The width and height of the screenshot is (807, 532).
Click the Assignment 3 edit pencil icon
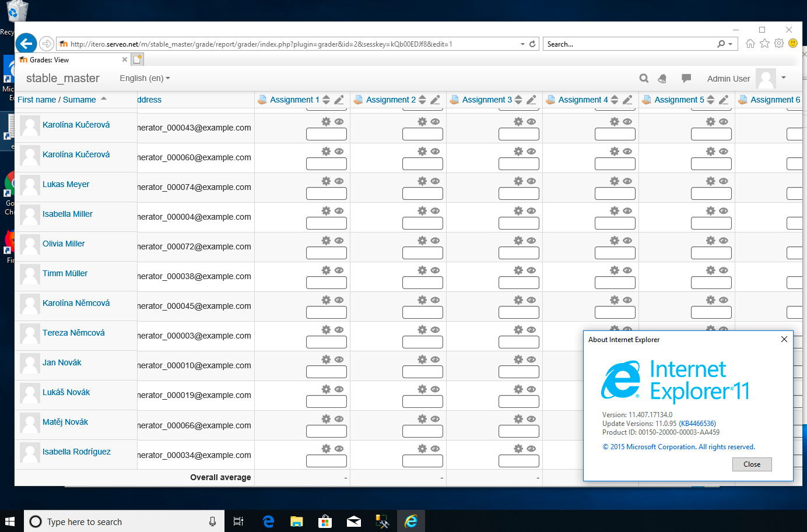point(531,100)
